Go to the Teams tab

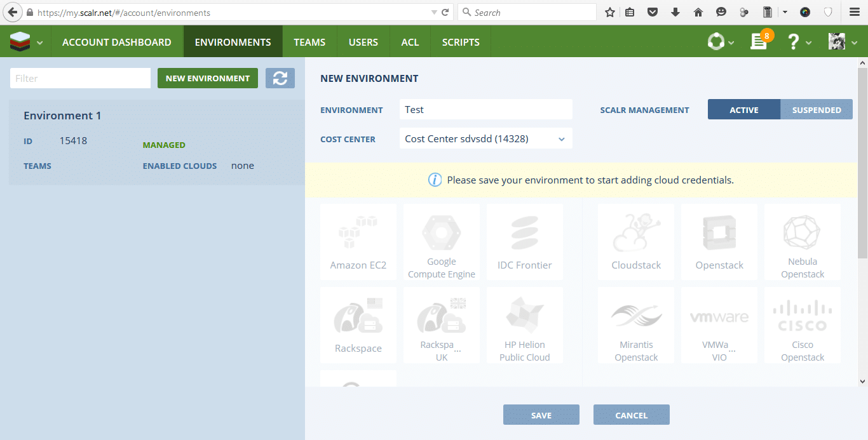coord(309,42)
